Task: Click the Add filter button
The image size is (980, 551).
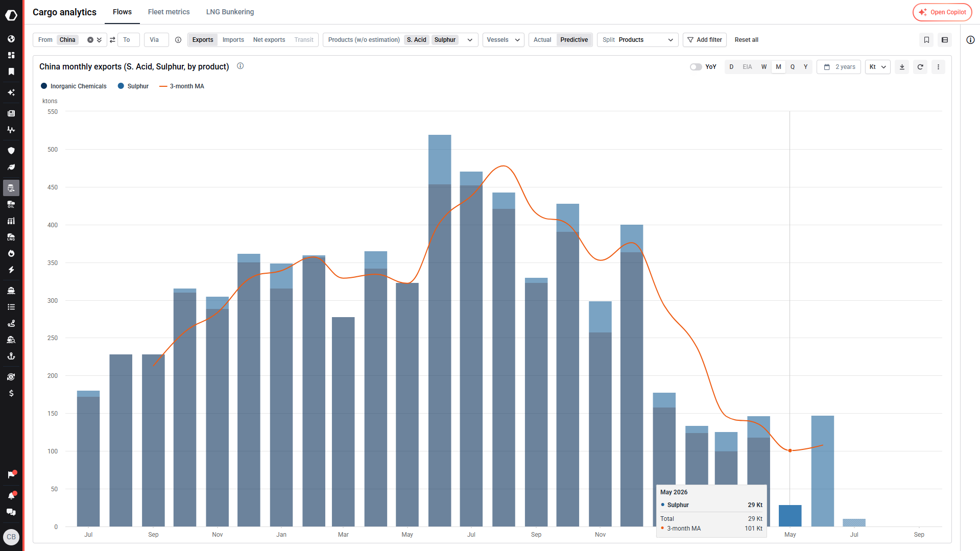Action: point(704,40)
